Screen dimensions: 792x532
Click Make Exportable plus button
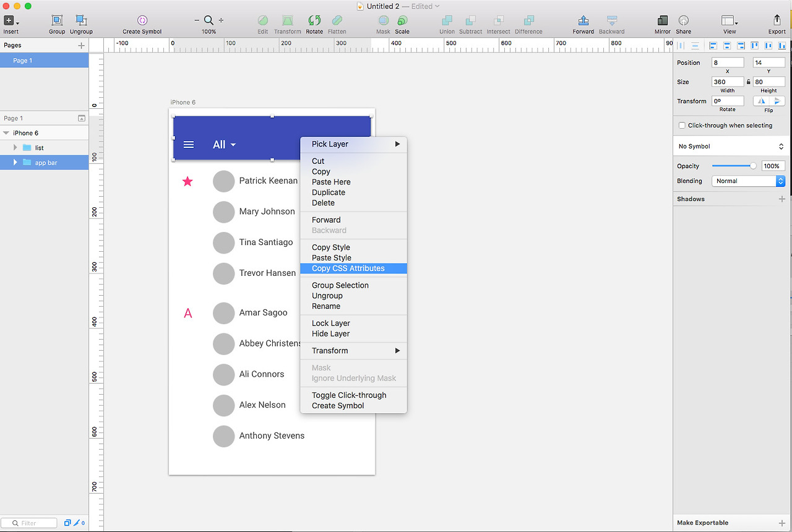pyautogui.click(x=782, y=523)
